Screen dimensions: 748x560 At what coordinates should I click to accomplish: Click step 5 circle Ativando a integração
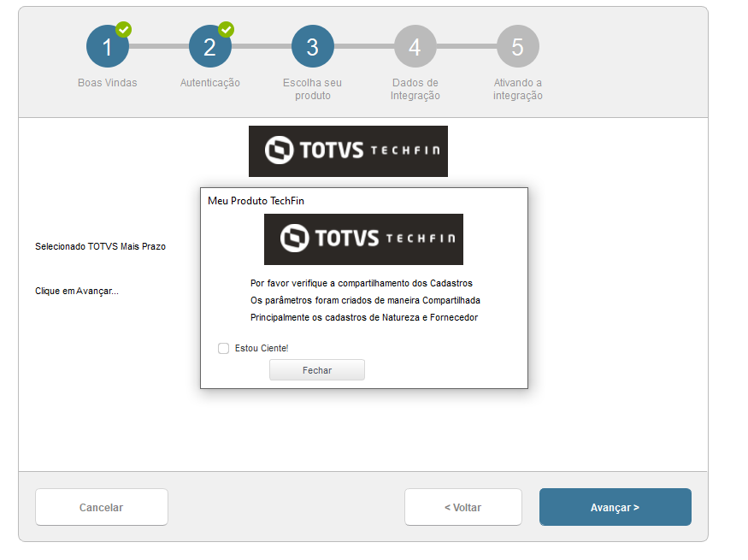[x=517, y=46]
